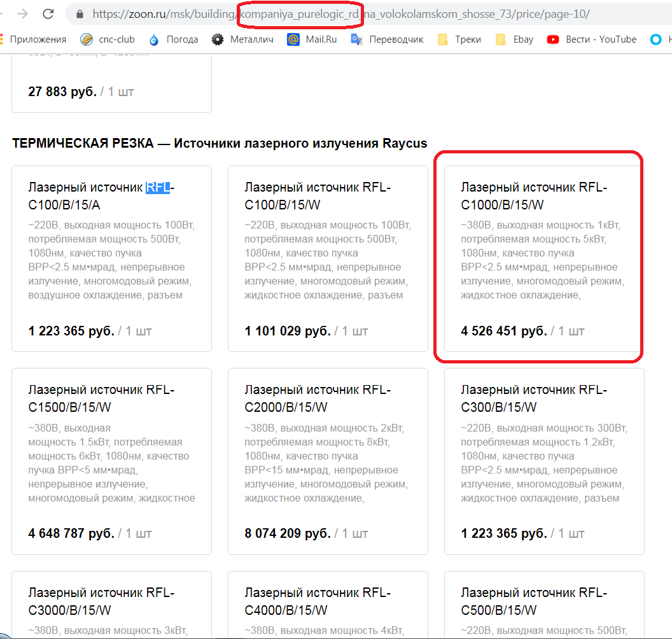Click the padlock site security icon
This screenshot has width=672, height=639.
point(80,14)
